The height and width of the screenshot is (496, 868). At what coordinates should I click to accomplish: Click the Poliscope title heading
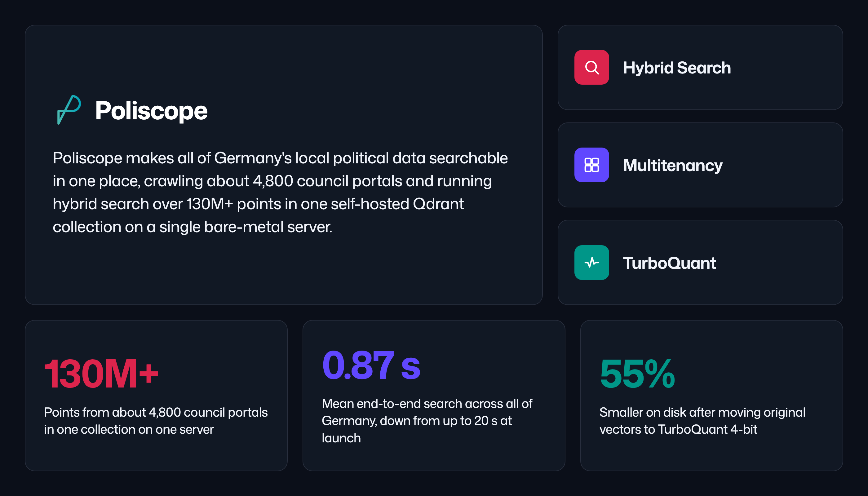151,111
